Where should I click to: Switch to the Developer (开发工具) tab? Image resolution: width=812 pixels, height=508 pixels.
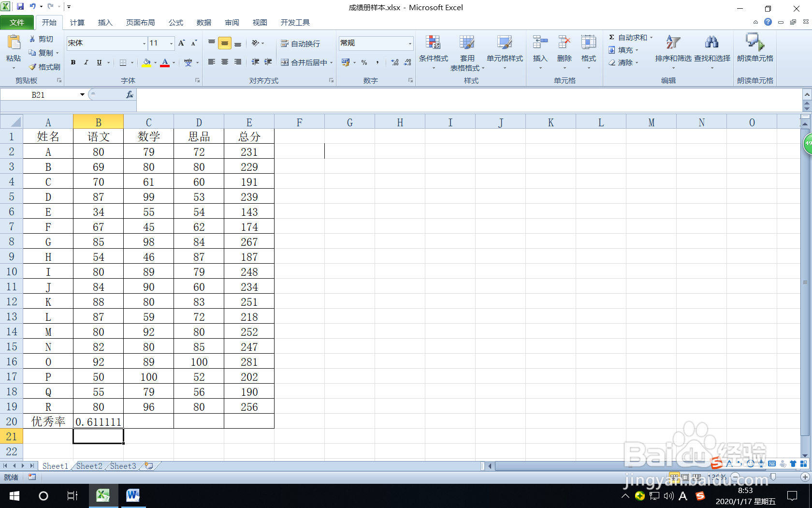[x=295, y=23]
